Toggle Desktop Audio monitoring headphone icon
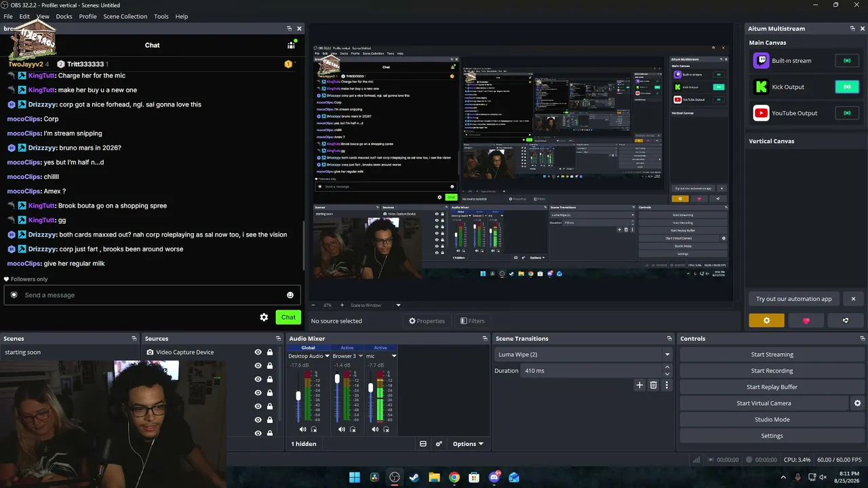Viewport: 868px width, 488px height. coord(313,429)
